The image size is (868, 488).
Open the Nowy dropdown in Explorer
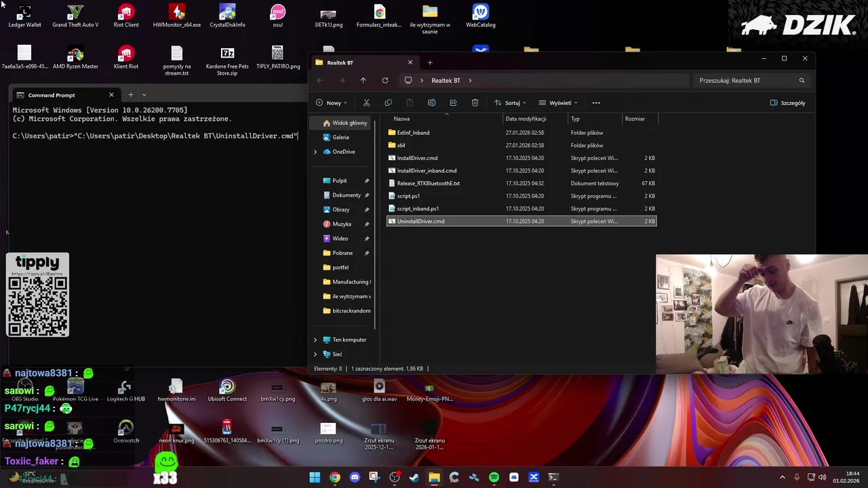pos(332,103)
